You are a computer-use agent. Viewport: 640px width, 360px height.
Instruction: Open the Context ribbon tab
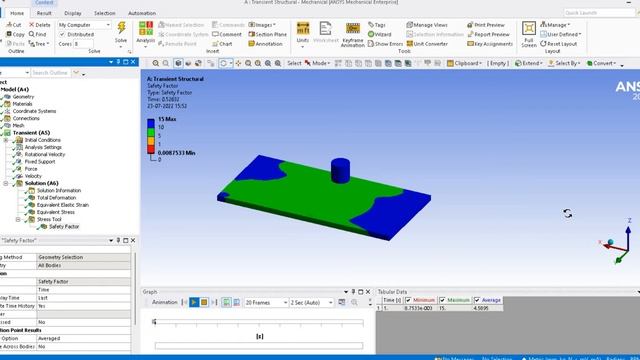tap(44, 2)
